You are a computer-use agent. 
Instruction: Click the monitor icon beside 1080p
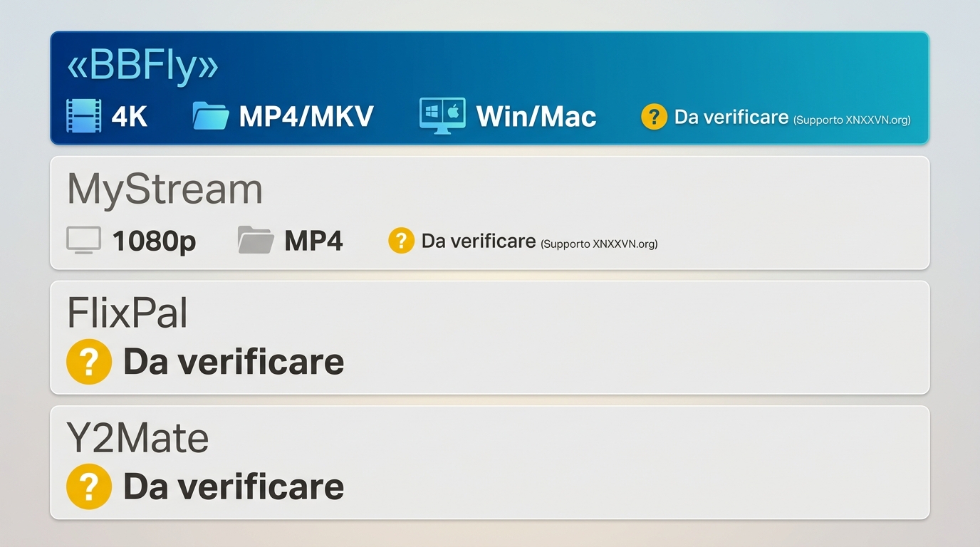(x=83, y=241)
